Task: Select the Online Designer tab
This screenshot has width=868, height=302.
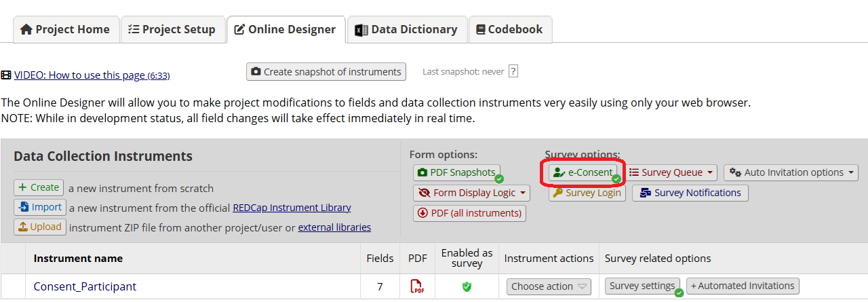Action: point(285,29)
